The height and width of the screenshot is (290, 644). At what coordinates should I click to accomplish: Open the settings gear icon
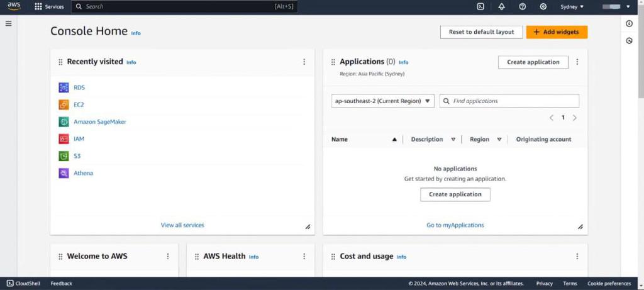pyautogui.click(x=543, y=6)
